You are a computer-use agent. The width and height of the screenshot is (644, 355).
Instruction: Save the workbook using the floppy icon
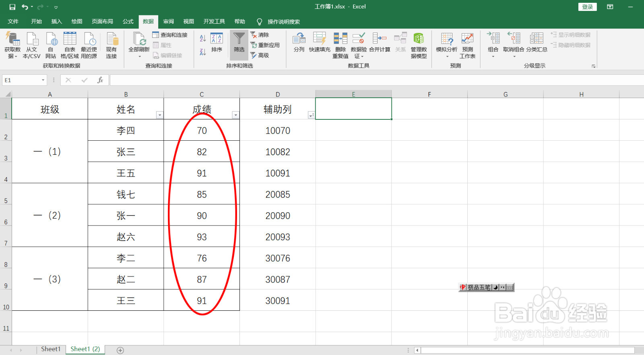(x=12, y=7)
